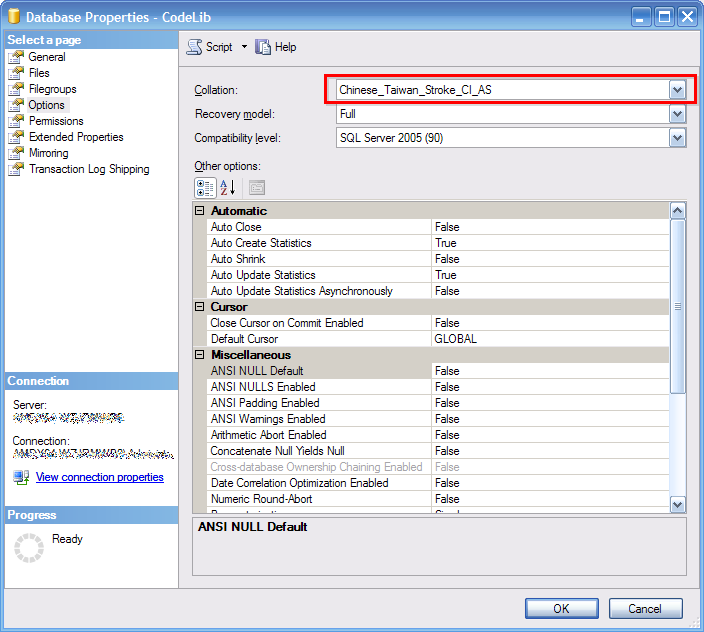The width and height of the screenshot is (704, 632).
Task: Click the options grid scrollbar thumb
Action: point(678,307)
